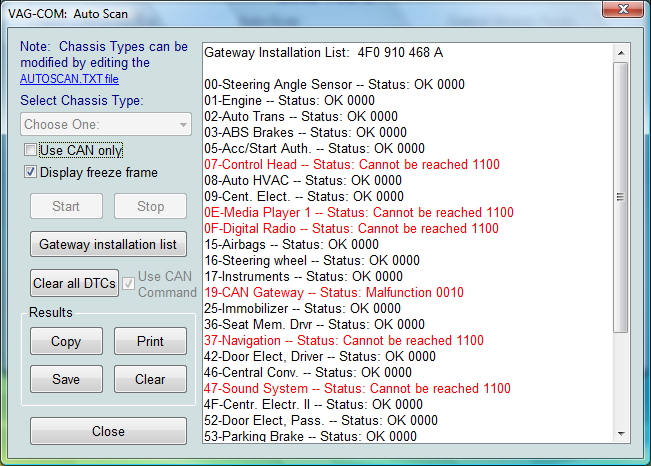The image size is (651, 466).
Task: Copy the scan results
Action: point(66,341)
